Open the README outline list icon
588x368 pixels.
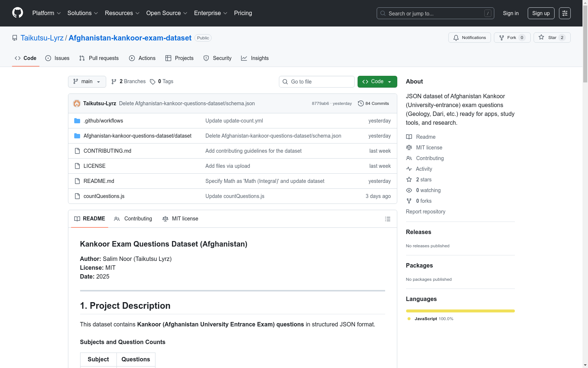387,219
